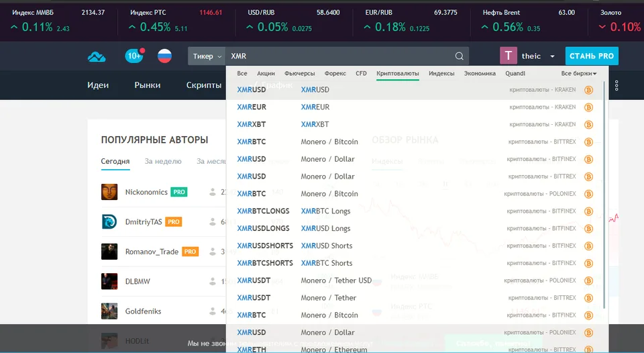Viewport: 644px width, 353px height.
Task: Select the Индексы filter tab
Action: pyautogui.click(x=441, y=74)
